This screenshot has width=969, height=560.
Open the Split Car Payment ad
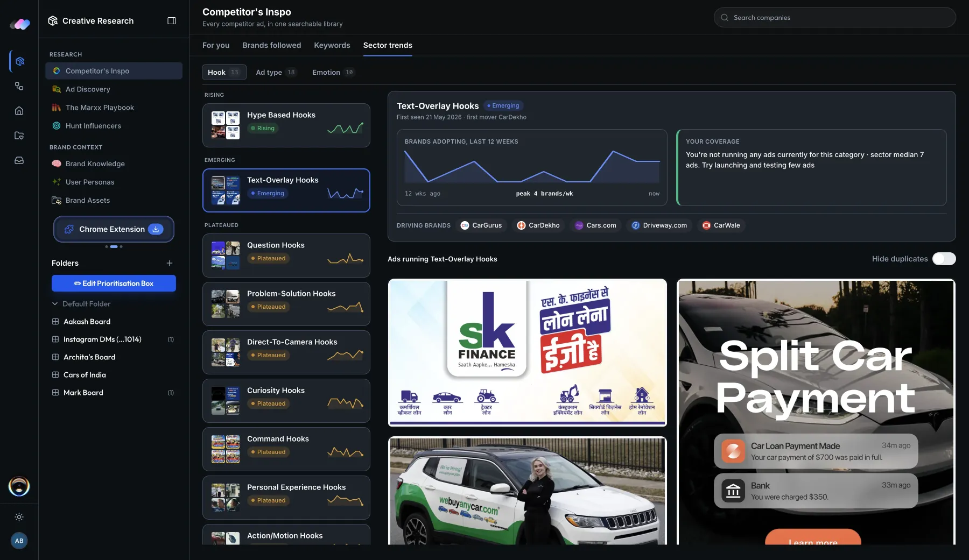816,412
